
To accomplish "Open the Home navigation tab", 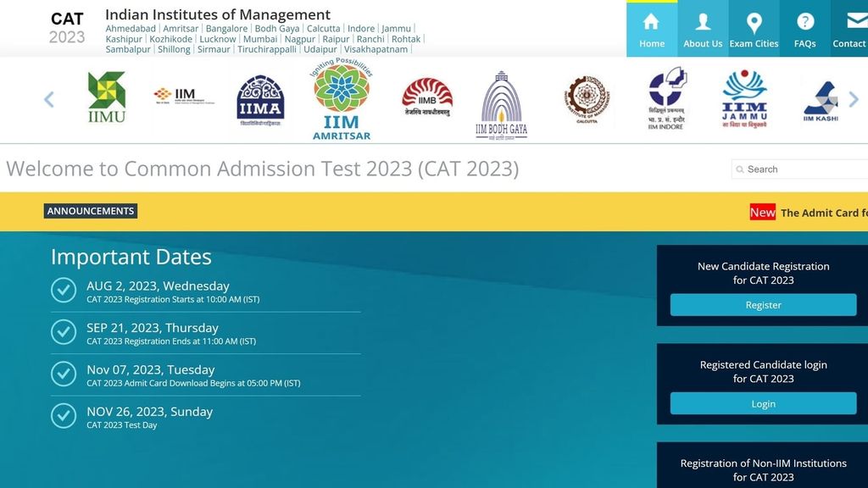I will pyautogui.click(x=652, y=29).
